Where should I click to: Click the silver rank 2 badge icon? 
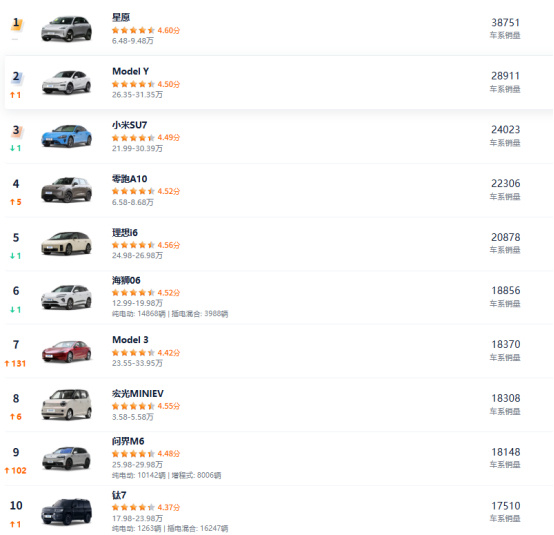16,77
